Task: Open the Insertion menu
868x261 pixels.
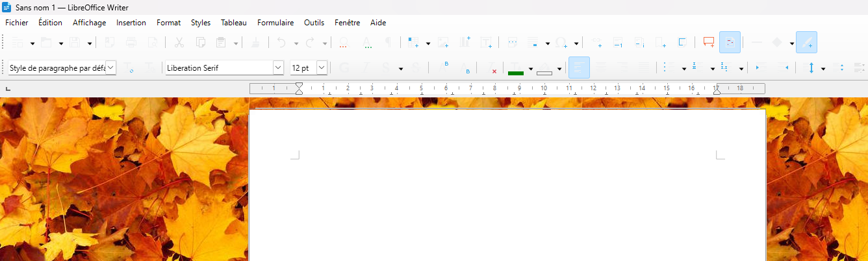Action: [131, 23]
